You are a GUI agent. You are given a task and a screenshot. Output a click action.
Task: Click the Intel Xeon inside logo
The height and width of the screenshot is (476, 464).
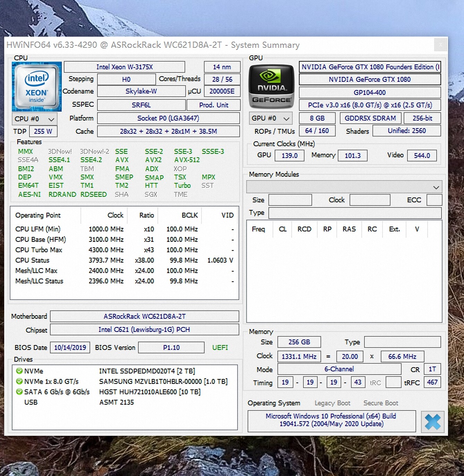37,87
